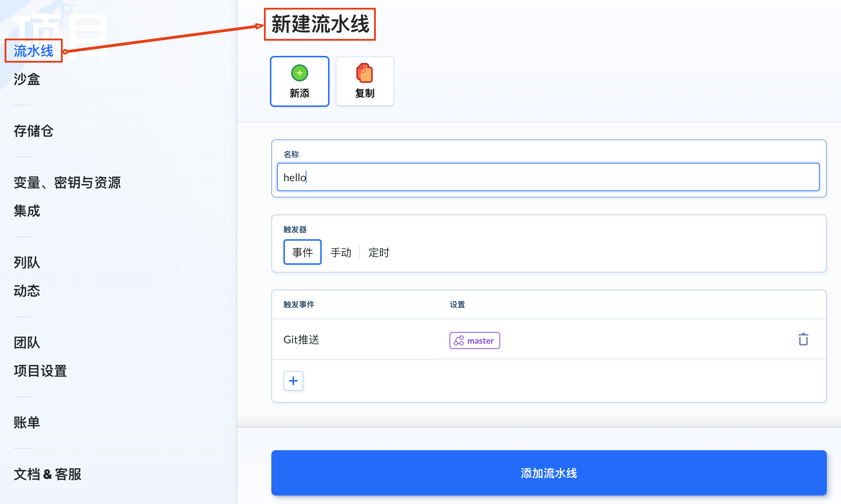The width and height of the screenshot is (841, 504).
Task: Select the 手动 trigger option
Action: [x=340, y=252]
